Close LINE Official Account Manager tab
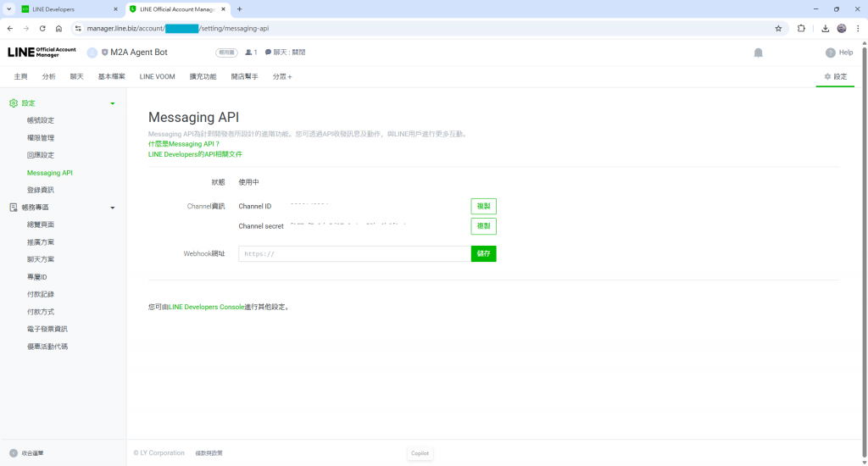The height and width of the screenshot is (466, 868). pyautogui.click(x=223, y=8)
